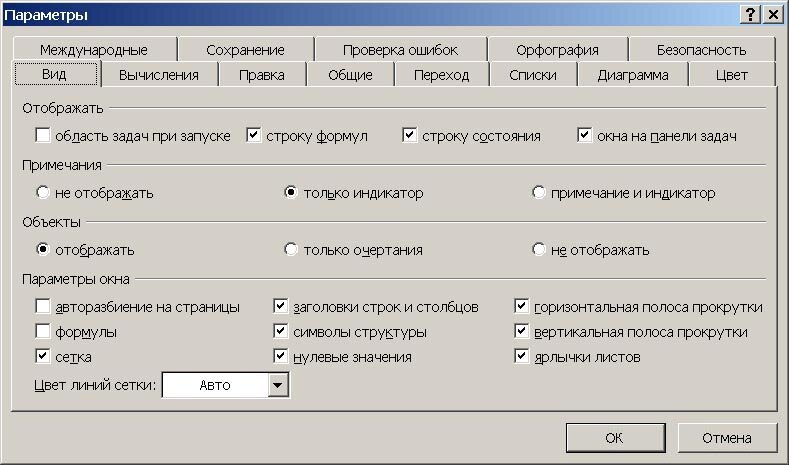
Task: Select не отображать under Примечания
Action: pyautogui.click(x=43, y=192)
